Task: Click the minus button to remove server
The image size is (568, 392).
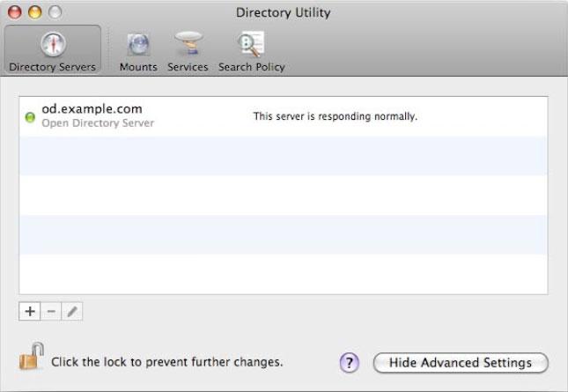Action: [x=51, y=311]
